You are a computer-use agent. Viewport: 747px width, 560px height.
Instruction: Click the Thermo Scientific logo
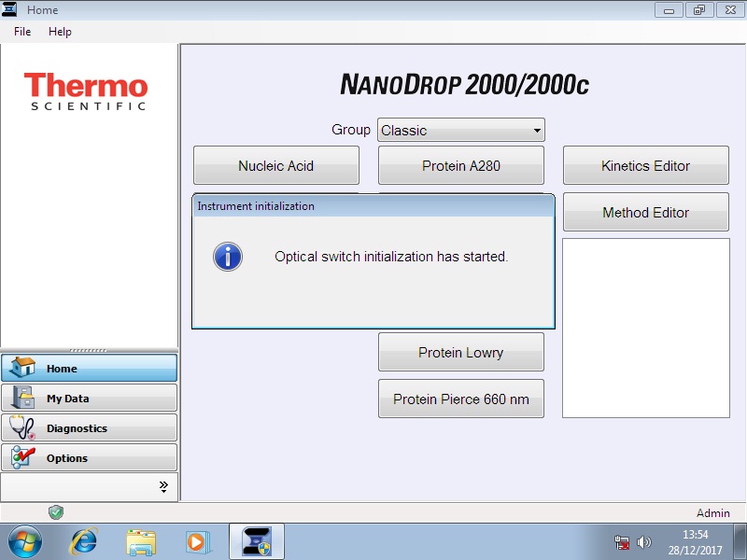point(86,91)
